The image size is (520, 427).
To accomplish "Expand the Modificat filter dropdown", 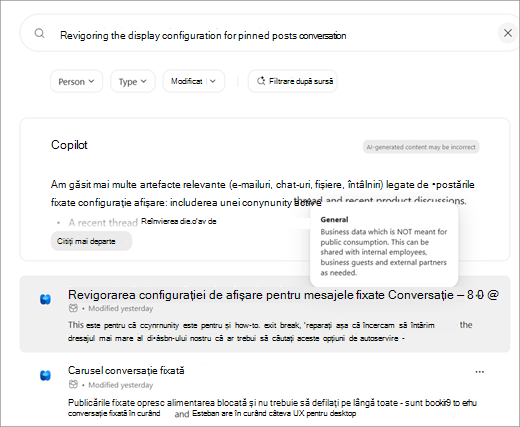I will coord(193,81).
